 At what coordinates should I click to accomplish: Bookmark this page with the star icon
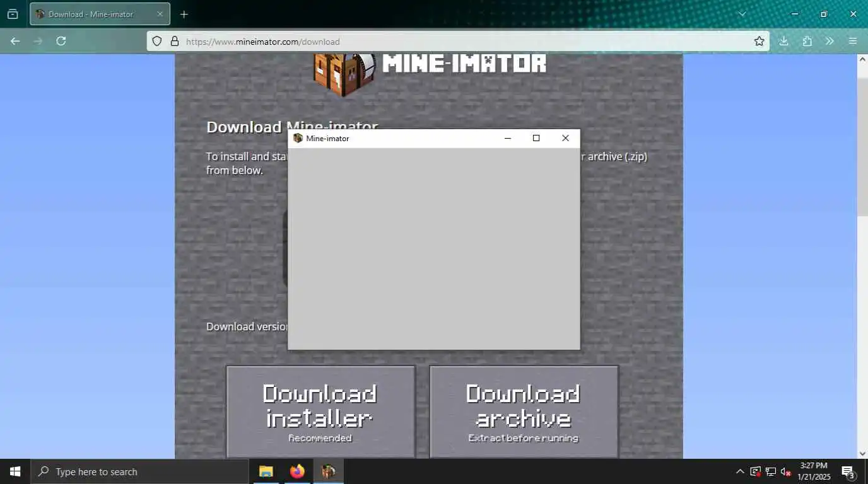coord(759,41)
